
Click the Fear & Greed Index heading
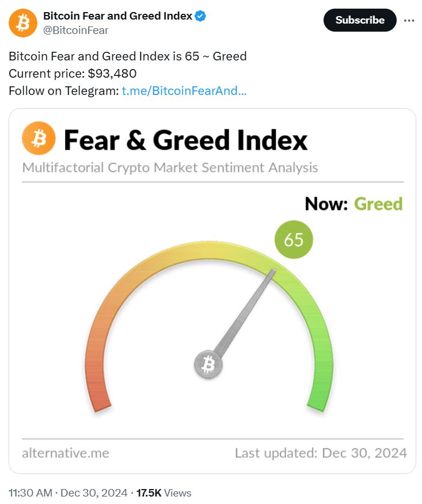pyautogui.click(x=185, y=140)
